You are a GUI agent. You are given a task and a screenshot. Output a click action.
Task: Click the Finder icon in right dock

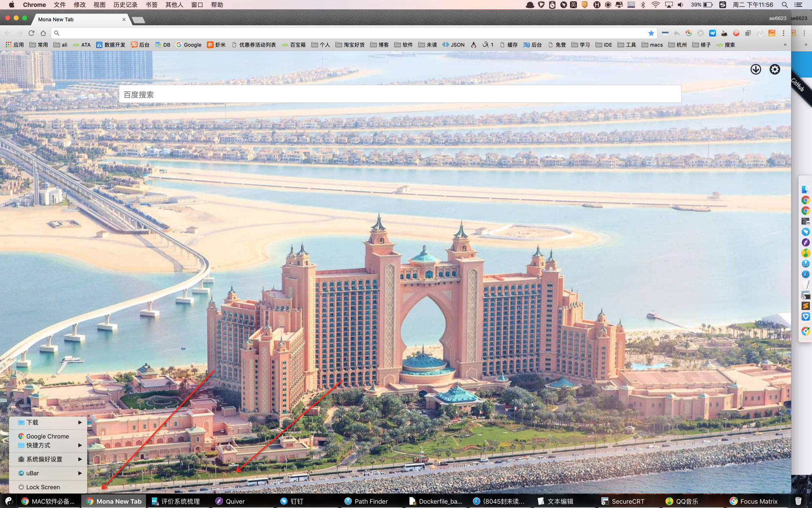pyautogui.click(x=806, y=189)
